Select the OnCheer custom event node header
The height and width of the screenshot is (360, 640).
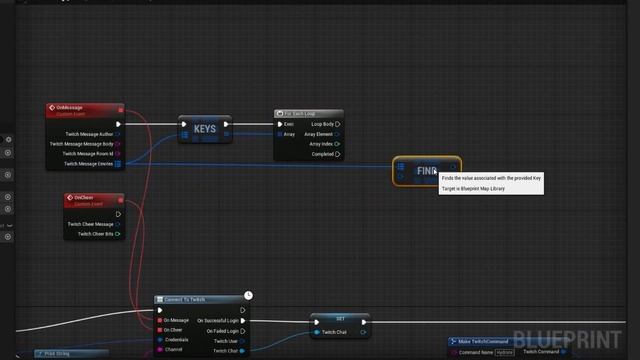[94, 200]
